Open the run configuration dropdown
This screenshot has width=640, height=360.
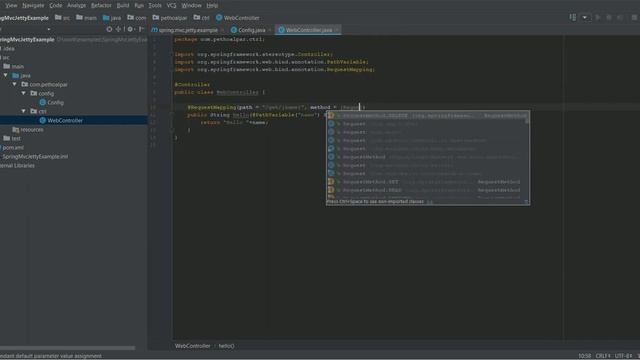[585, 18]
